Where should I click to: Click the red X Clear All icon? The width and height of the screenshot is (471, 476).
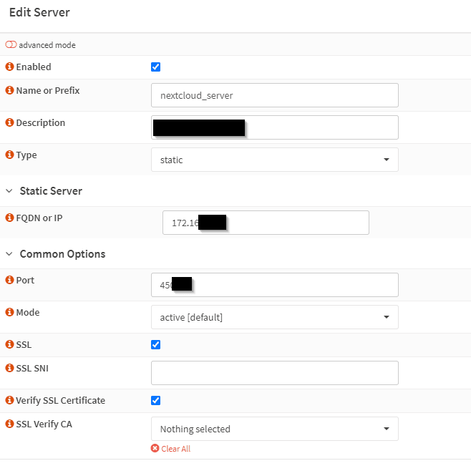tap(155, 448)
